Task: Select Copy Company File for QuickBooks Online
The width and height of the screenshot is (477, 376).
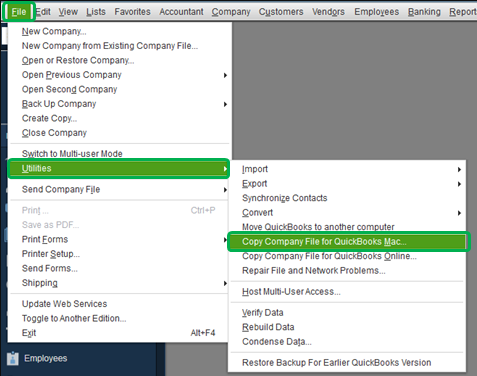Action: [347, 256]
